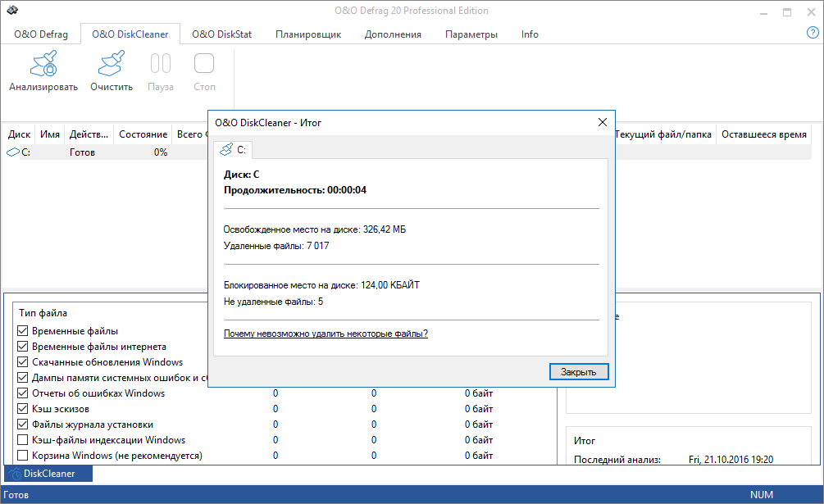
Task: Click the NUM indicator in status bar
Action: [x=762, y=494]
